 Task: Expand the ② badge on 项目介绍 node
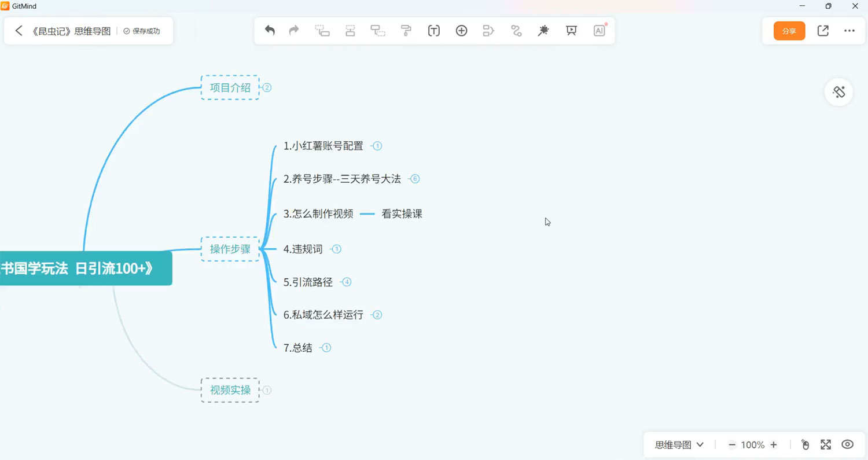click(x=267, y=87)
